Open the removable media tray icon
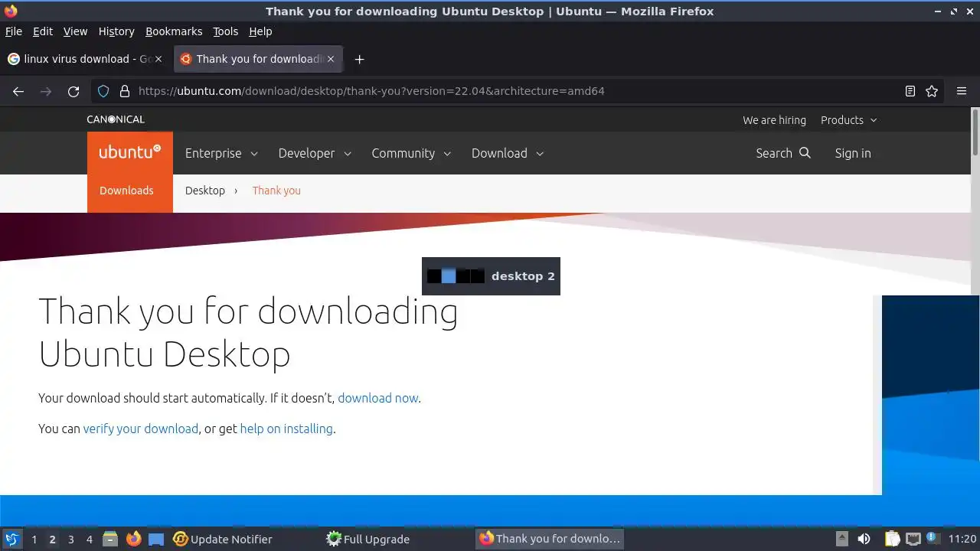The image size is (980, 551). coord(841,539)
